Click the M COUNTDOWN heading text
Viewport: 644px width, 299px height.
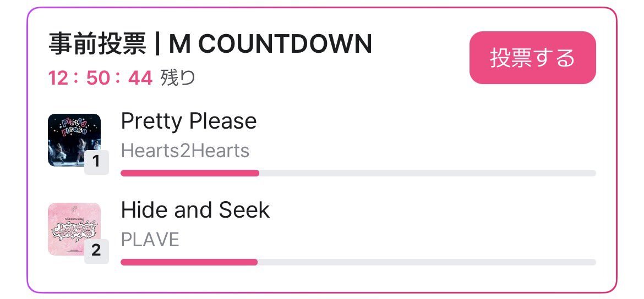[270, 45]
